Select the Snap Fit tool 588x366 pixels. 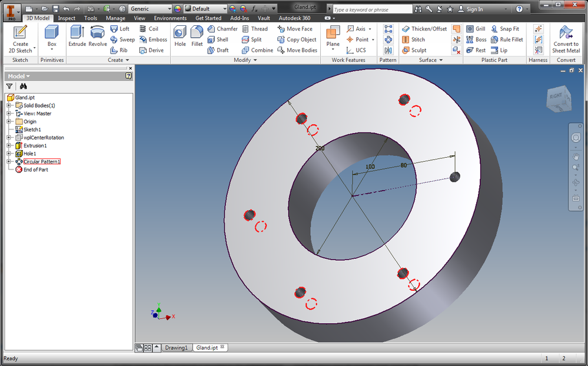coord(505,28)
